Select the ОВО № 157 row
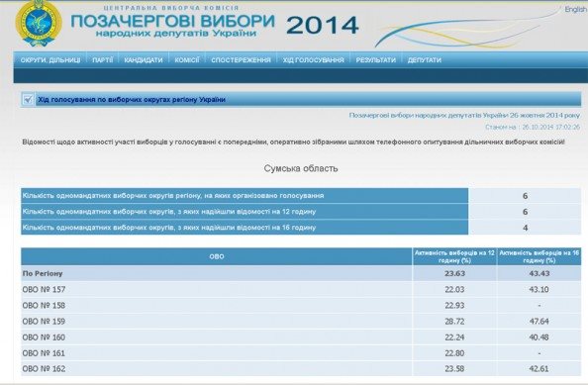 (301, 289)
